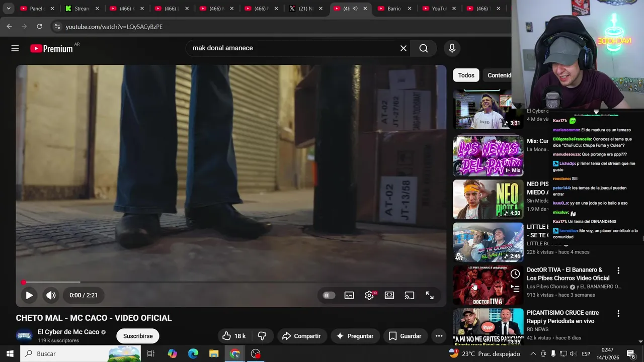Image resolution: width=644 pixels, height=362 pixels.
Task: Launch Microsoft Edge from taskbar
Action: 193,353
